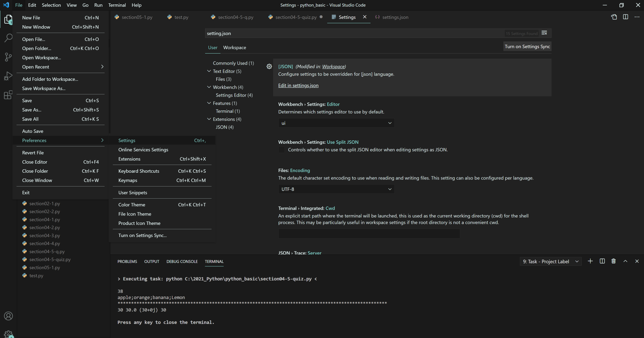Open the Help menu
This screenshot has width=644, height=338.
click(x=136, y=5)
